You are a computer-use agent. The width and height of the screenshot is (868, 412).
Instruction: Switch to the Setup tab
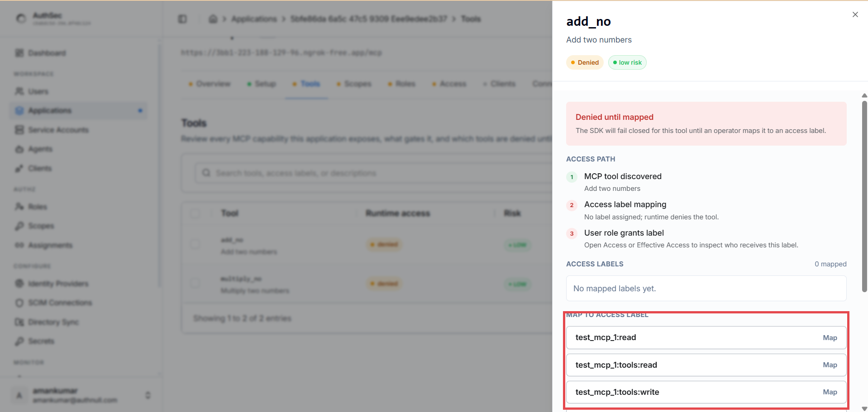point(262,84)
